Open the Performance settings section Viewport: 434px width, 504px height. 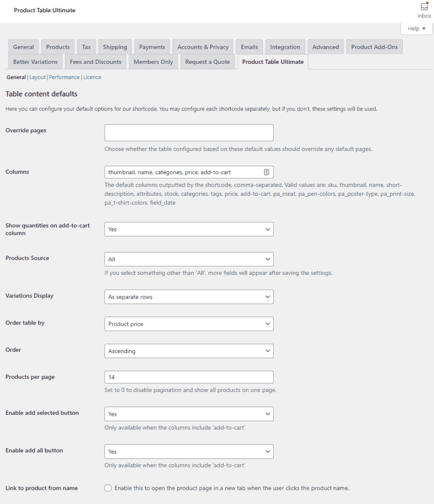pos(64,77)
